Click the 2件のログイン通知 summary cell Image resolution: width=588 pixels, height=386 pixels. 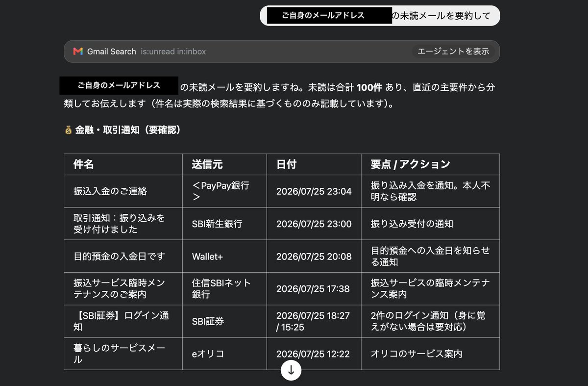[x=431, y=321]
